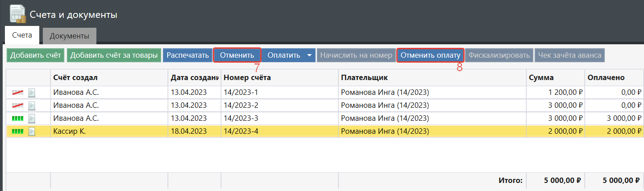Click the document icon in row 14/2023-2
This screenshot has width=644, height=191.
[32, 106]
